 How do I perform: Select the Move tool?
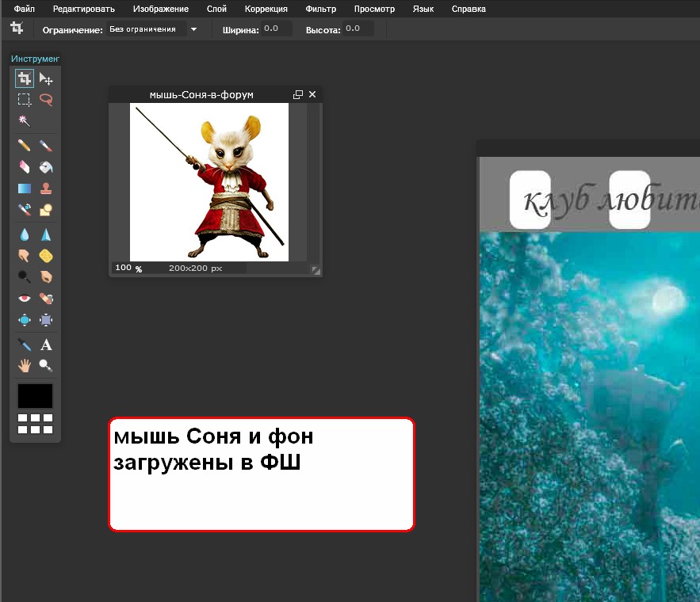point(46,78)
